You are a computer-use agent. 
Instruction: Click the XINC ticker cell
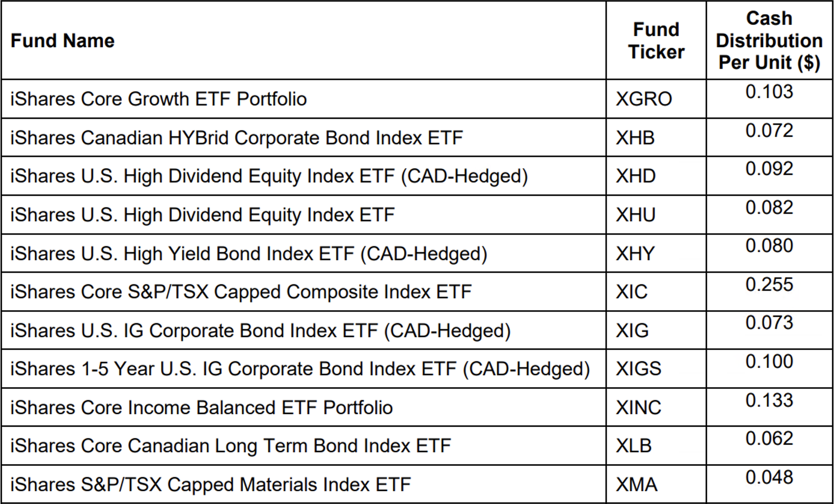tap(638, 408)
